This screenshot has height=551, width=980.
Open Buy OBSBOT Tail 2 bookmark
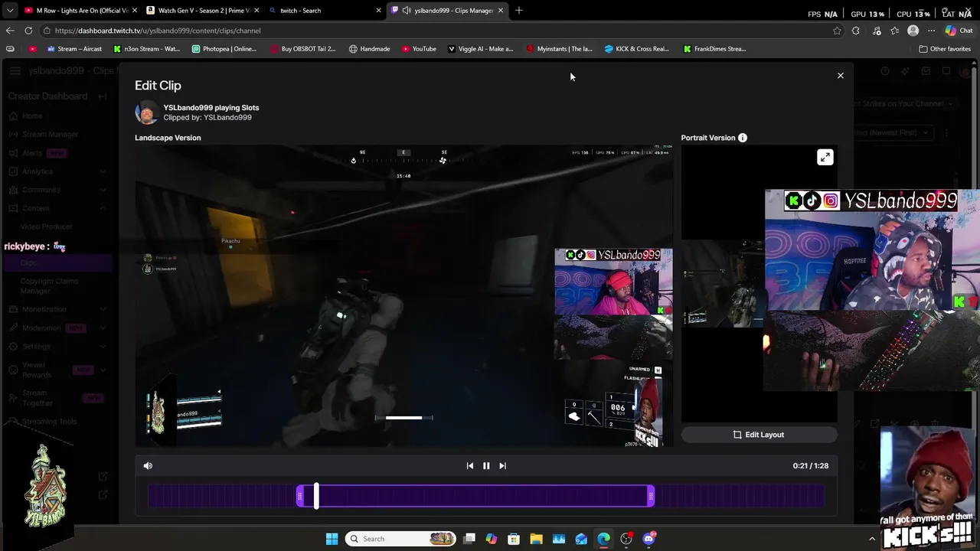[x=302, y=49]
